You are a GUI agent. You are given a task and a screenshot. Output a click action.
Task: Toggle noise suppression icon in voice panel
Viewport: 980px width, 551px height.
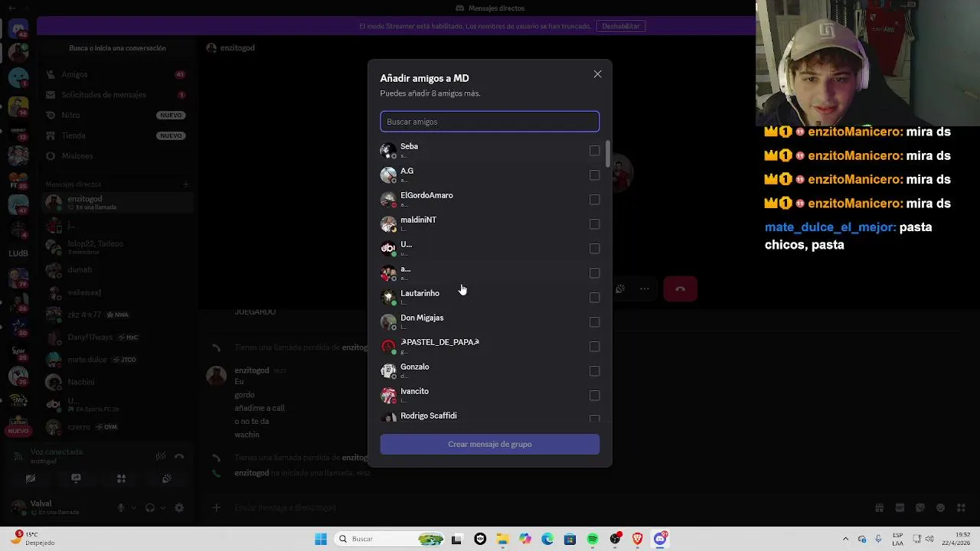click(x=160, y=457)
